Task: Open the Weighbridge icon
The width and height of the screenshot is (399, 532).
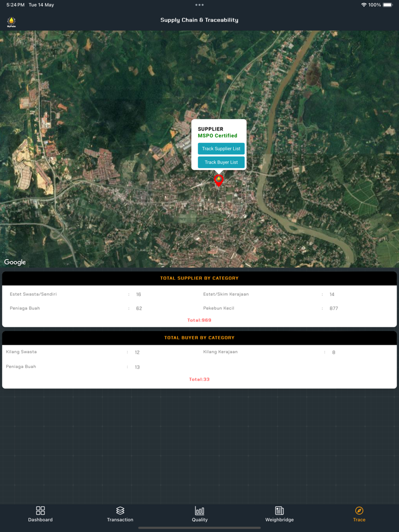Action: (x=279, y=510)
